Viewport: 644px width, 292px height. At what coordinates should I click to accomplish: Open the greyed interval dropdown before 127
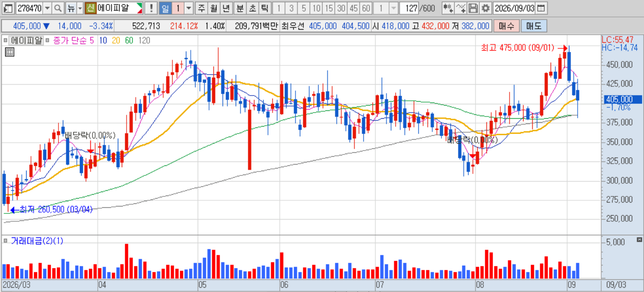(x=393, y=8)
